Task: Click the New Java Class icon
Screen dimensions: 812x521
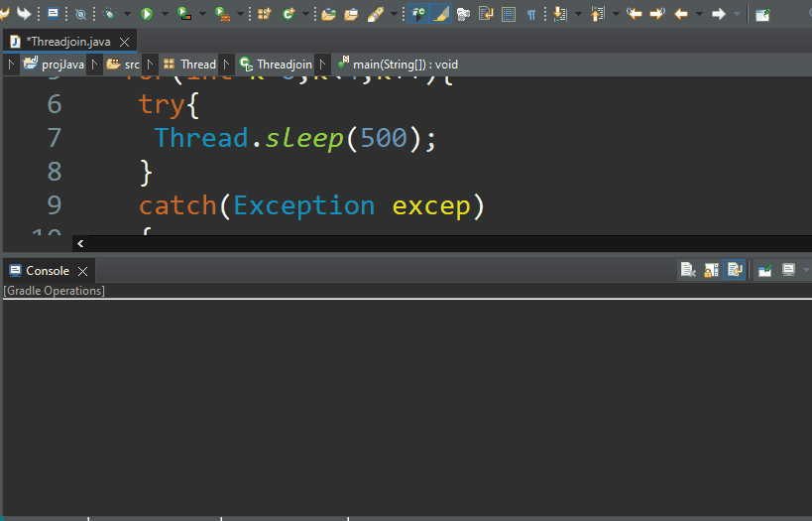Action: click(289, 14)
